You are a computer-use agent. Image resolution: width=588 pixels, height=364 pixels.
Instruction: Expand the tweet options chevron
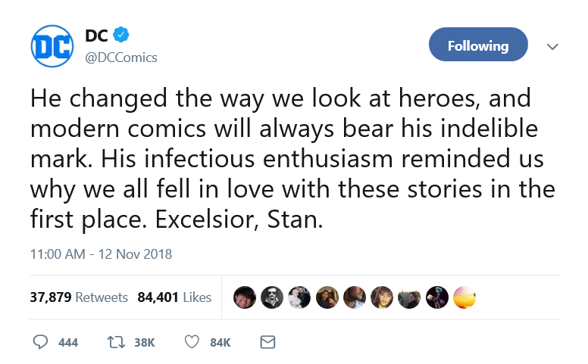point(552,47)
